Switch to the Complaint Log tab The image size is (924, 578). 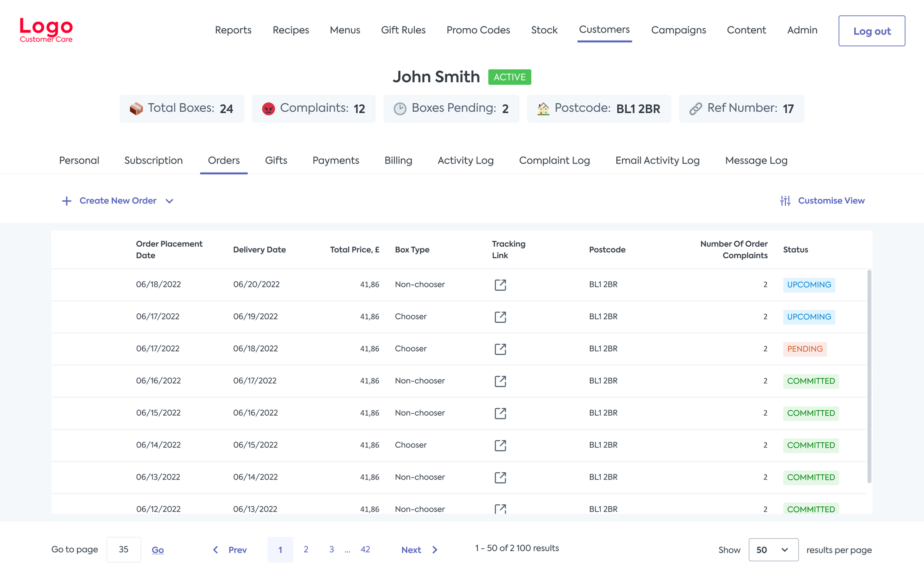coord(554,160)
